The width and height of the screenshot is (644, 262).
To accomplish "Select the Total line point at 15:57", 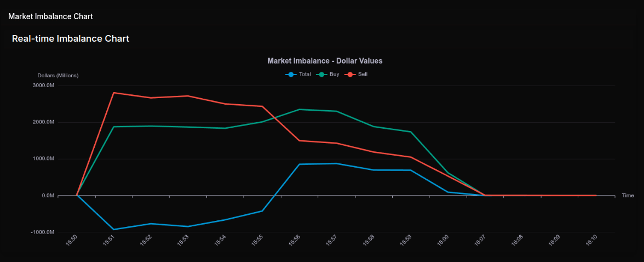I will pos(336,163).
